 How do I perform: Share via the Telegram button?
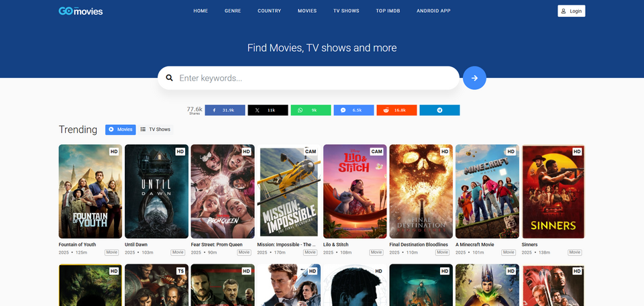tap(439, 110)
